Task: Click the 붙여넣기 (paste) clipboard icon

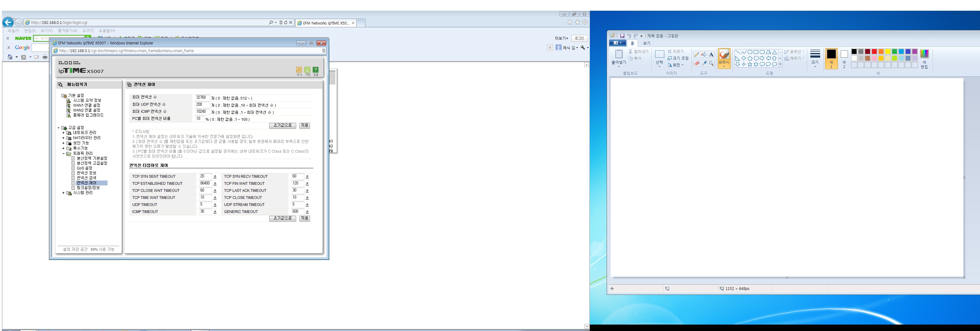Action: pyautogui.click(x=619, y=55)
